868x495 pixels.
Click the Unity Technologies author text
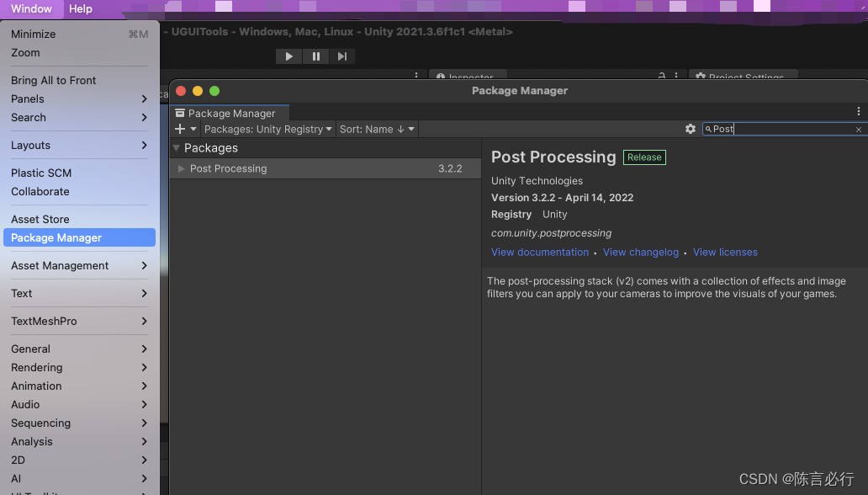(537, 181)
